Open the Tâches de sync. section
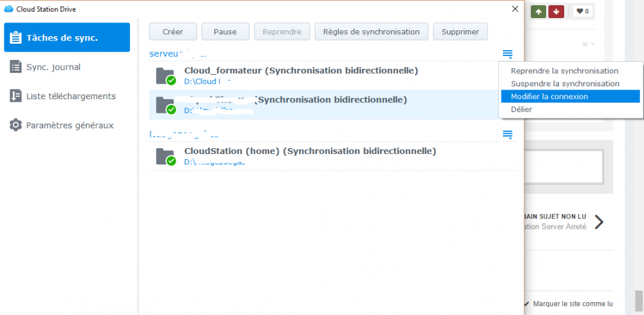Viewport: 644px width, 315px height. (x=67, y=37)
